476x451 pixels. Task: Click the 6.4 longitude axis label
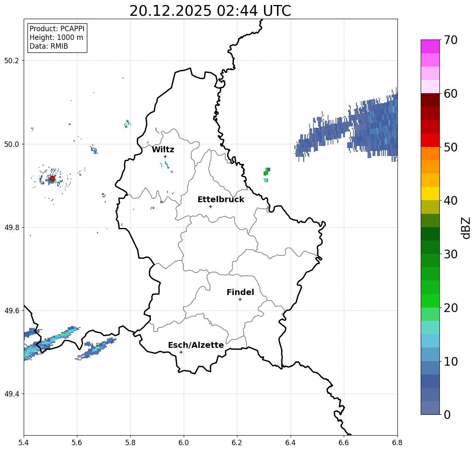pos(291,443)
